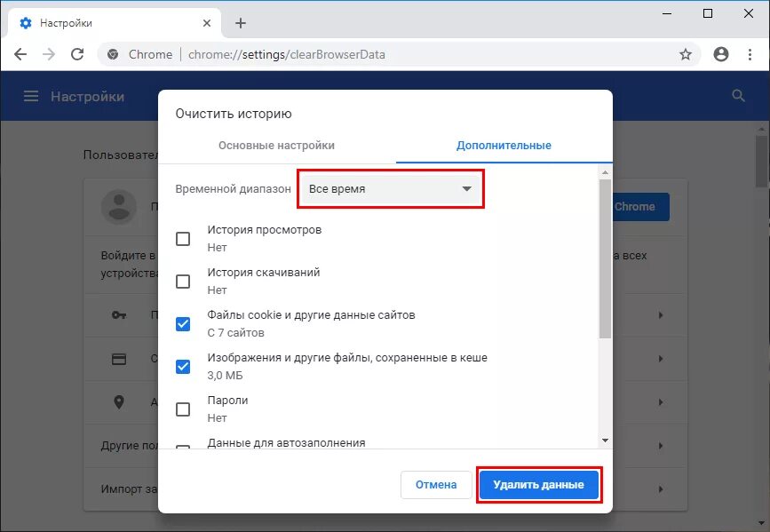
Task: Click the back navigation arrow
Action: [x=20, y=54]
